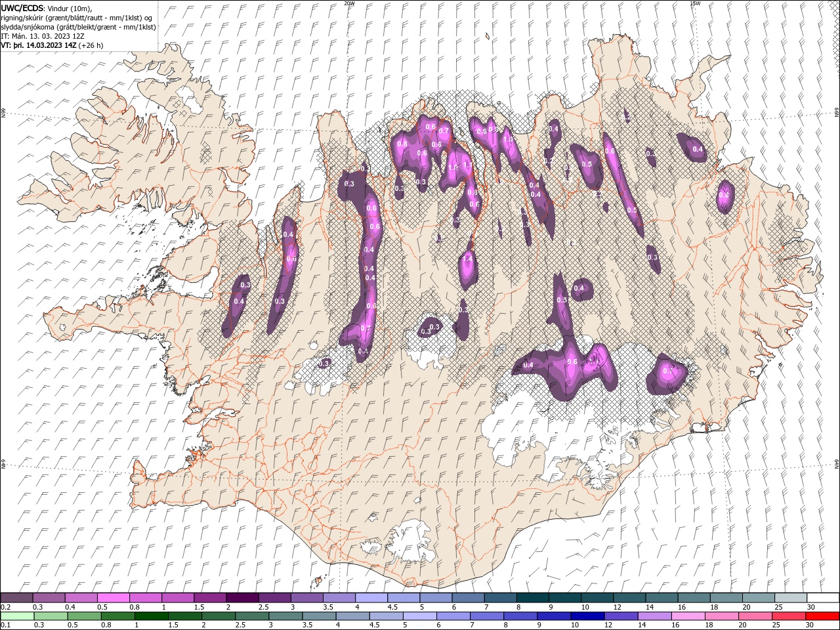The image size is (840, 630).
Task: Click the "66N" latitude label on right edge
Action: (837, 114)
